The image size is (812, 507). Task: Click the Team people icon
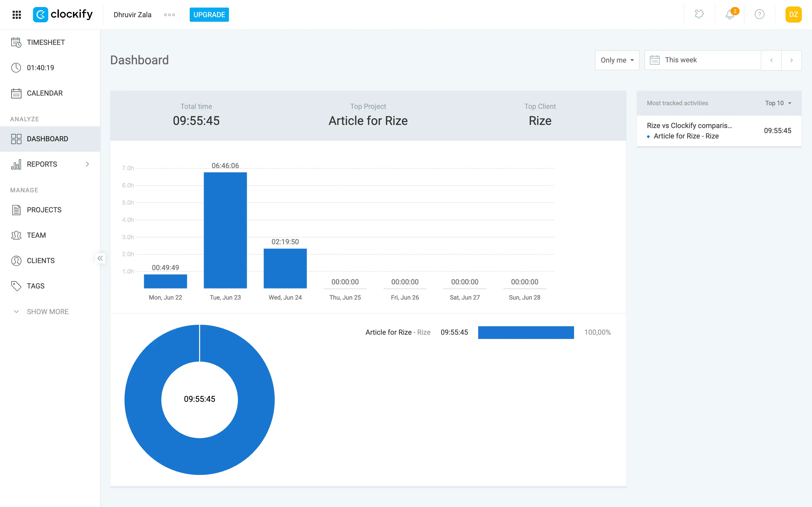click(16, 235)
